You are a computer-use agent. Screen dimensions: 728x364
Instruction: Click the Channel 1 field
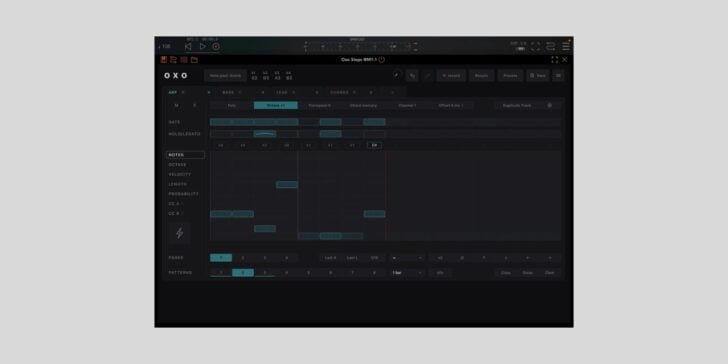407,105
